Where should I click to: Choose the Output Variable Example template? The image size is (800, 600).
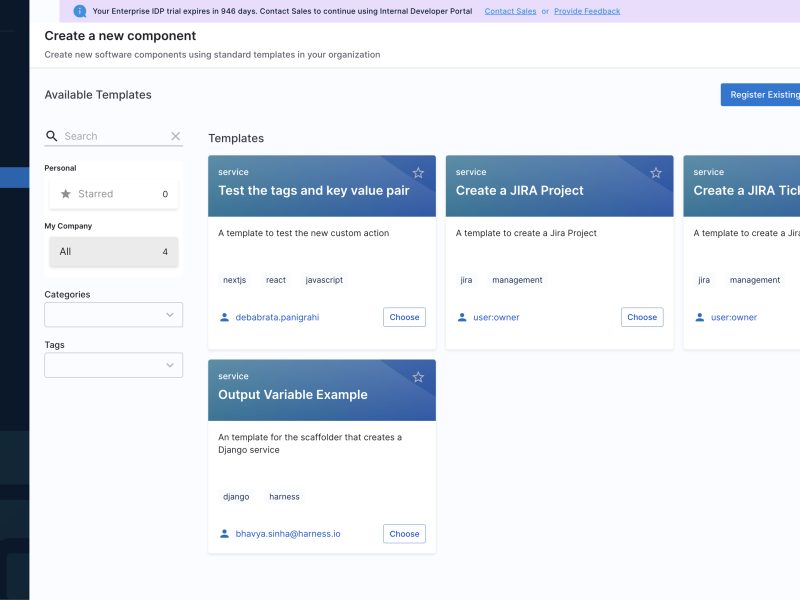click(x=404, y=534)
